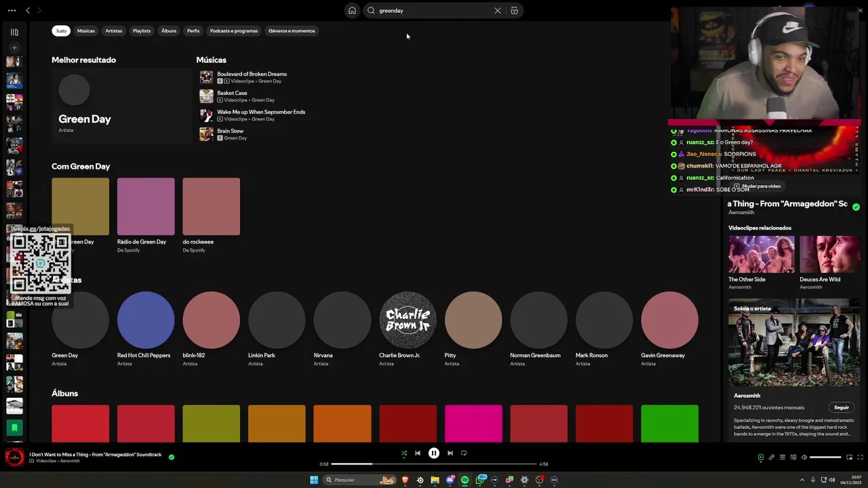The width and height of the screenshot is (868, 488).
Task: Open the play queue icon
Action: click(x=782, y=457)
